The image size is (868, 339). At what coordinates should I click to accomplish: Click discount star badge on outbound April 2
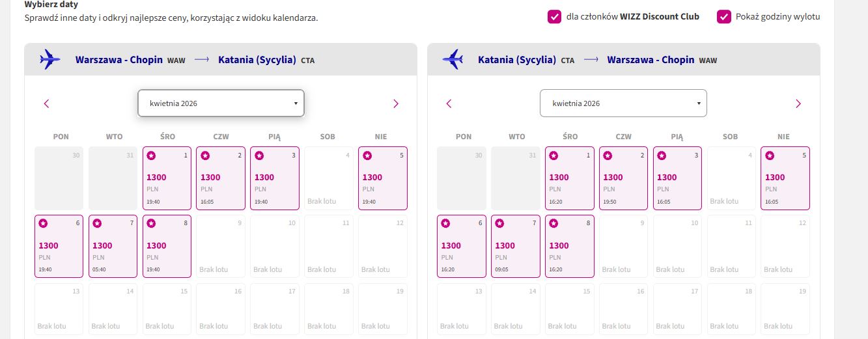[205, 156]
